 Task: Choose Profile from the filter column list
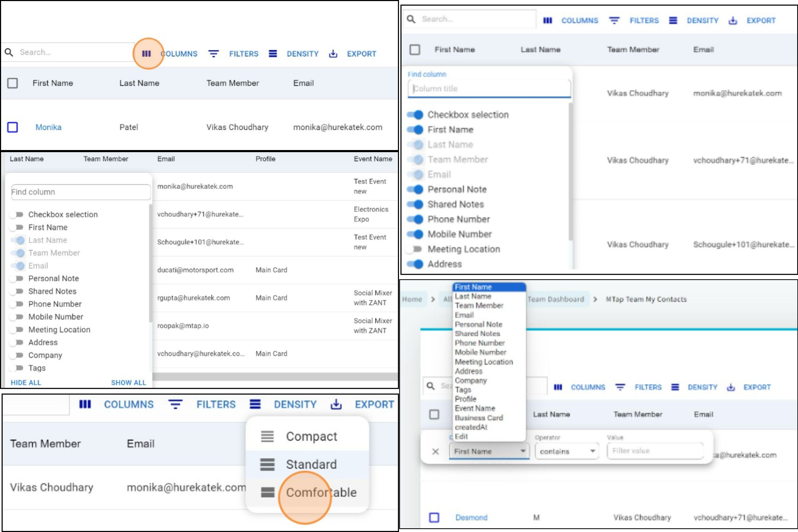click(x=489, y=399)
